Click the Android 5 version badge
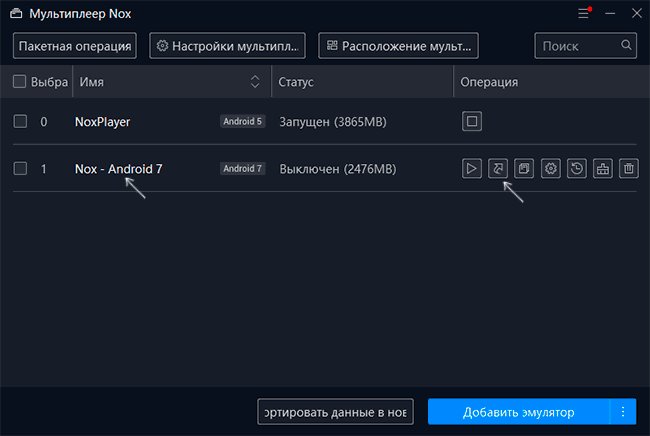Screen dimensions: 650x436 tap(243, 121)
